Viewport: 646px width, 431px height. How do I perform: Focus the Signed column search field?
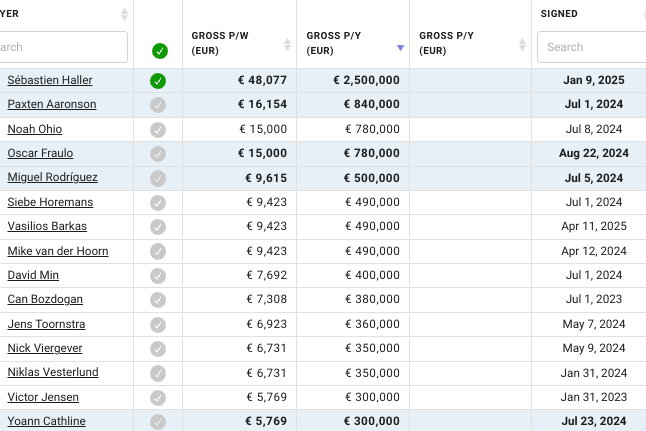click(592, 47)
